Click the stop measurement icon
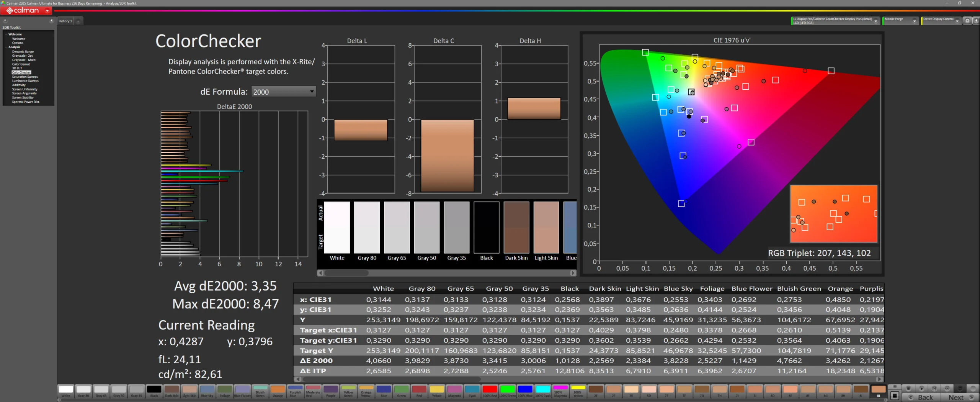This screenshot has height=402, width=980. pos(908,388)
